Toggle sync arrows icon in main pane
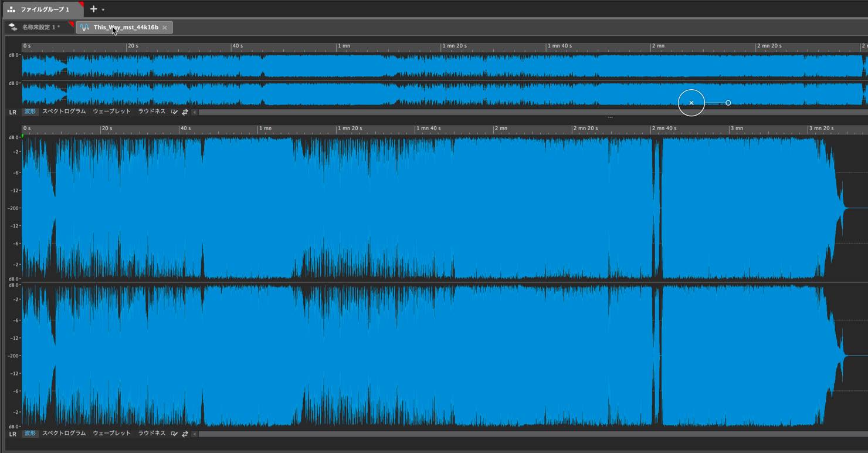Viewport: 868px width, 453px height. pyautogui.click(x=185, y=434)
